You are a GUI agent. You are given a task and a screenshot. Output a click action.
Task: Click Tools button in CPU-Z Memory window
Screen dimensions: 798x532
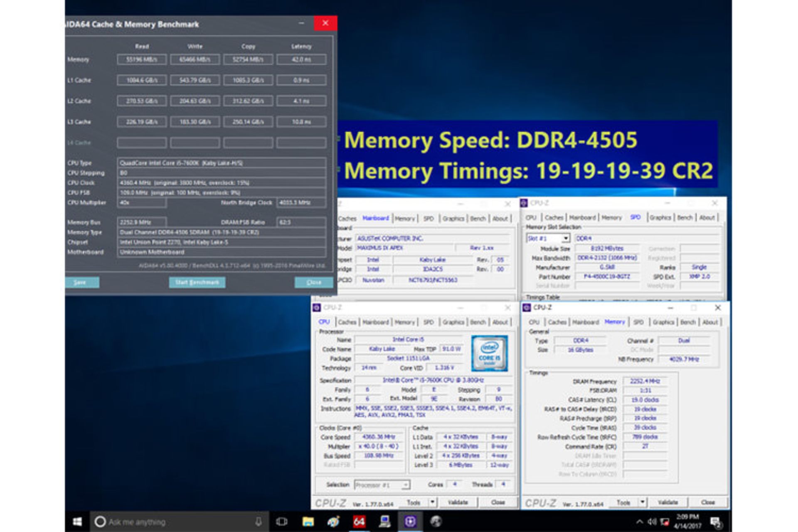click(623, 502)
